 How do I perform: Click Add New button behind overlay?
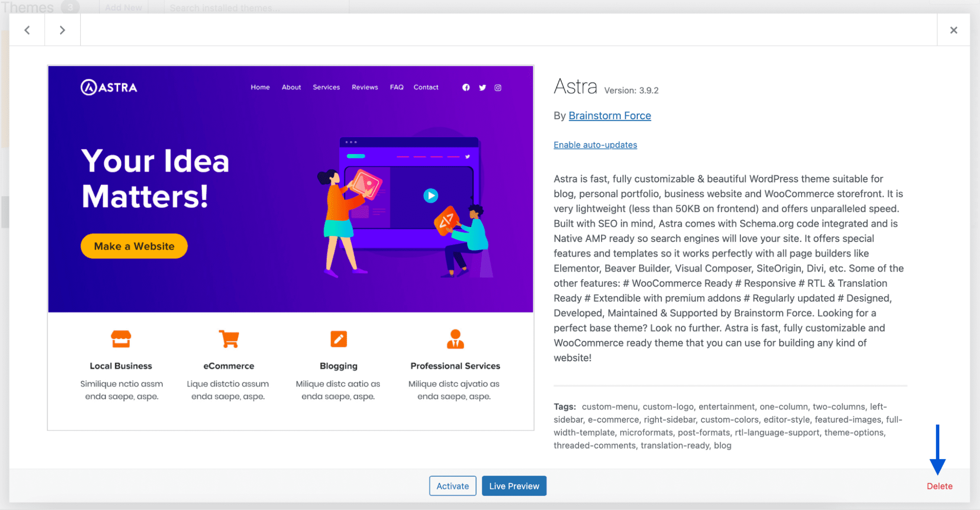pyautogui.click(x=124, y=7)
